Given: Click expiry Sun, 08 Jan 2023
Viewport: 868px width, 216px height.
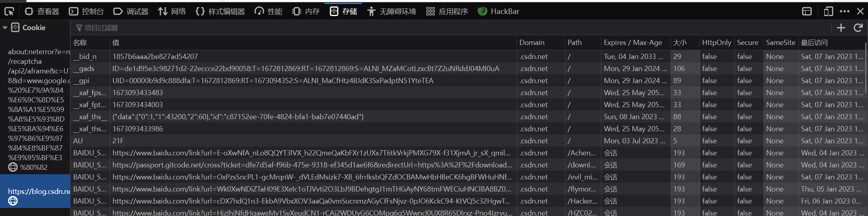Looking at the screenshot, I should point(635,117).
